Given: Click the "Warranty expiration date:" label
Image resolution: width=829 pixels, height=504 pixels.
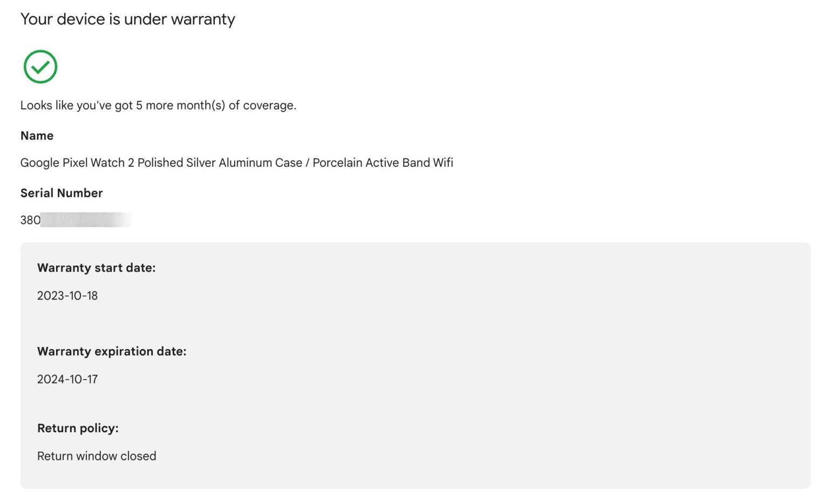Looking at the screenshot, I should click(x=112, y=352).
